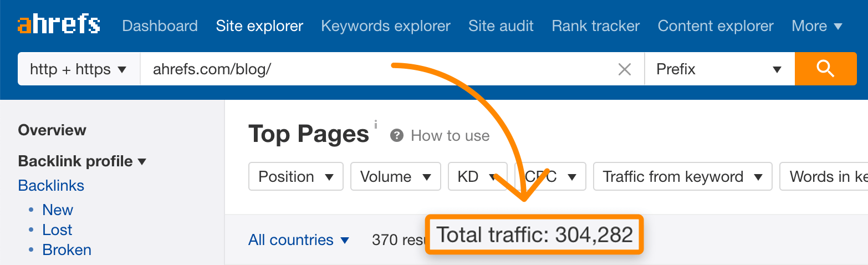Open the How to use help icon
The image size is (868, 265).
(396, 135)
